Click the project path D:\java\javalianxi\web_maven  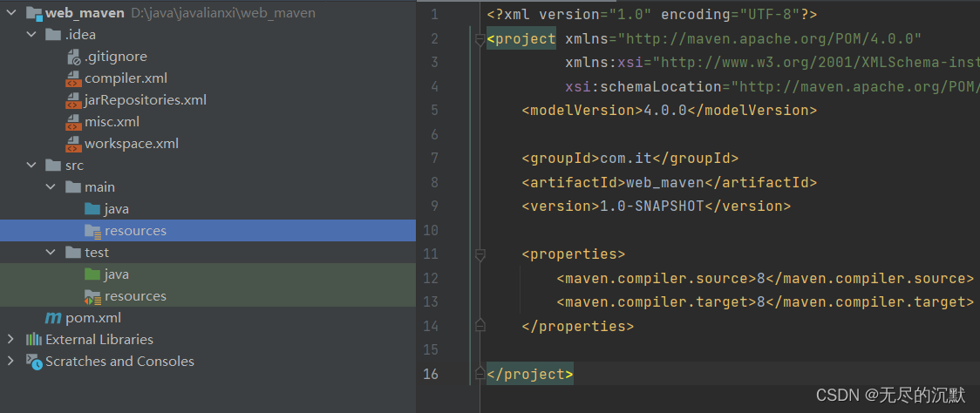click(x=223, y=13)
